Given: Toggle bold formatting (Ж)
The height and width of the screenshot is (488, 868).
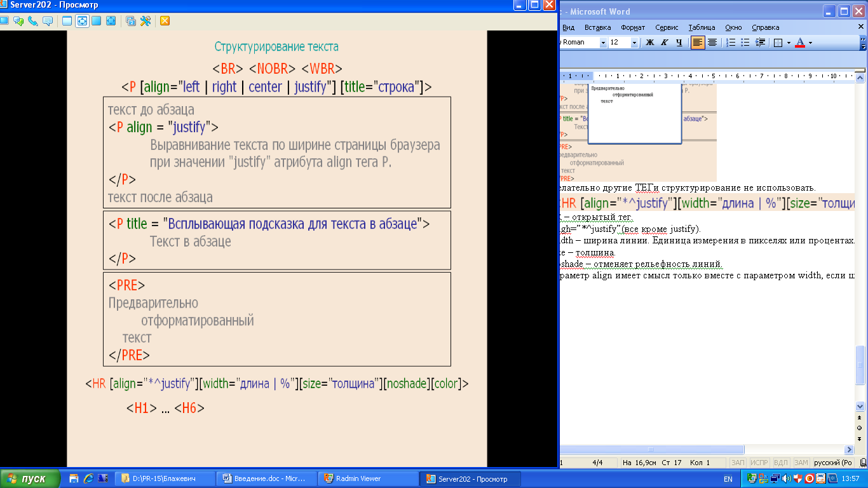Looking at the screenshot, I should pyautogui.click(x=649, y=43).
